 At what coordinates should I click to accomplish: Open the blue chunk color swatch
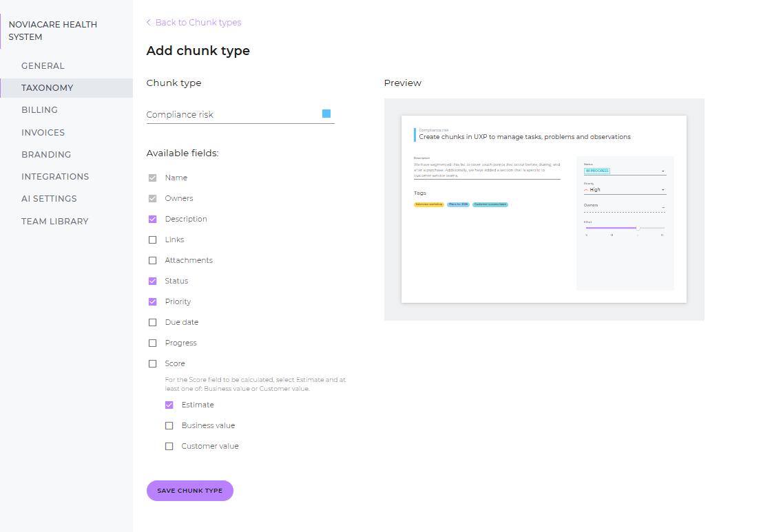point(326,114)
